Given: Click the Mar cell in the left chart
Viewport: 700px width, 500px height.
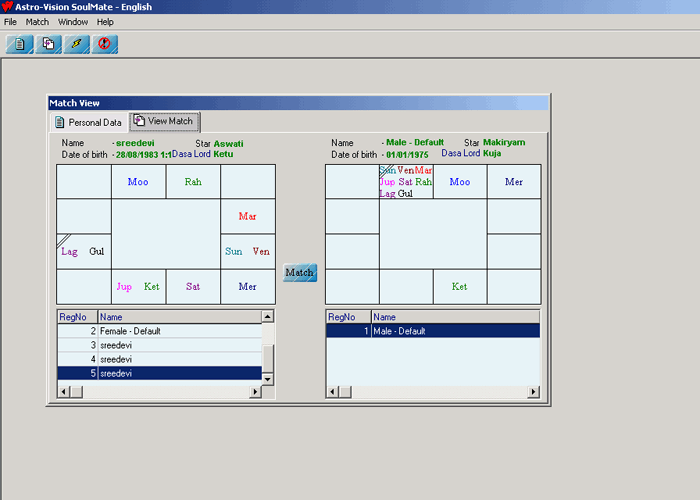Looking at the screenshot, I should coord(248,217).
